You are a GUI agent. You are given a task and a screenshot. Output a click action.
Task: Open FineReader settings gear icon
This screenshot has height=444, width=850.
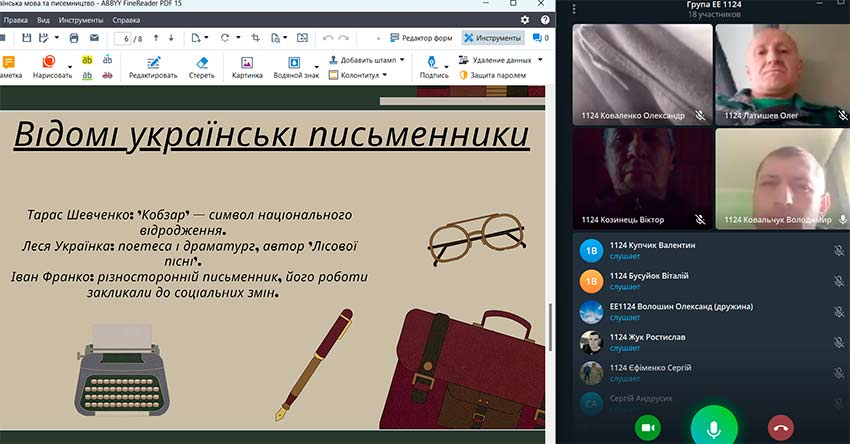[x=526, y=19]
